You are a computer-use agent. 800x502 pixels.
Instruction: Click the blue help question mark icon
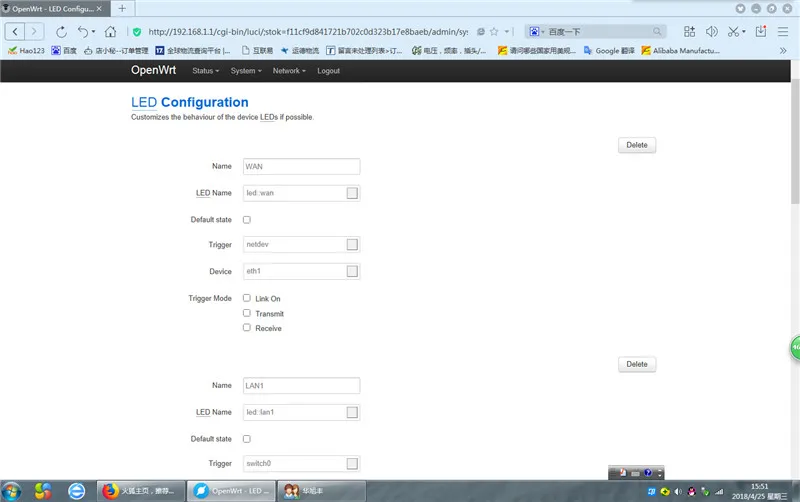click(648, 473)
